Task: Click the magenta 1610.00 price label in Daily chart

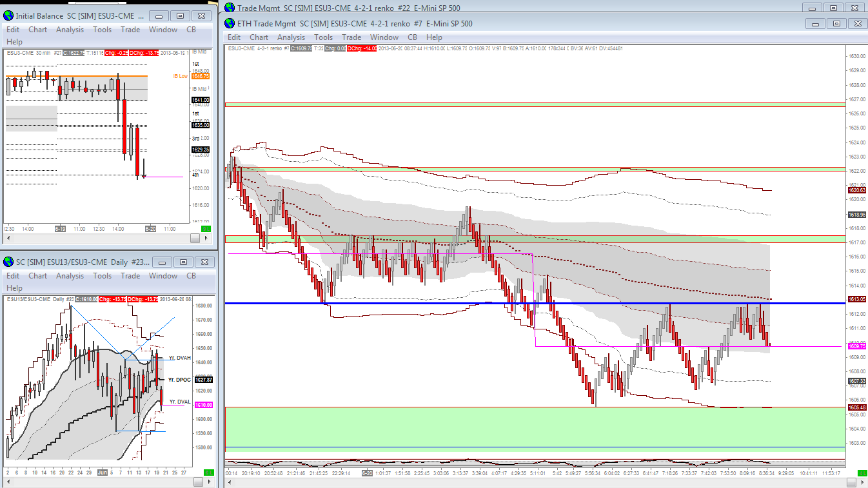Action: coord(203,405)
